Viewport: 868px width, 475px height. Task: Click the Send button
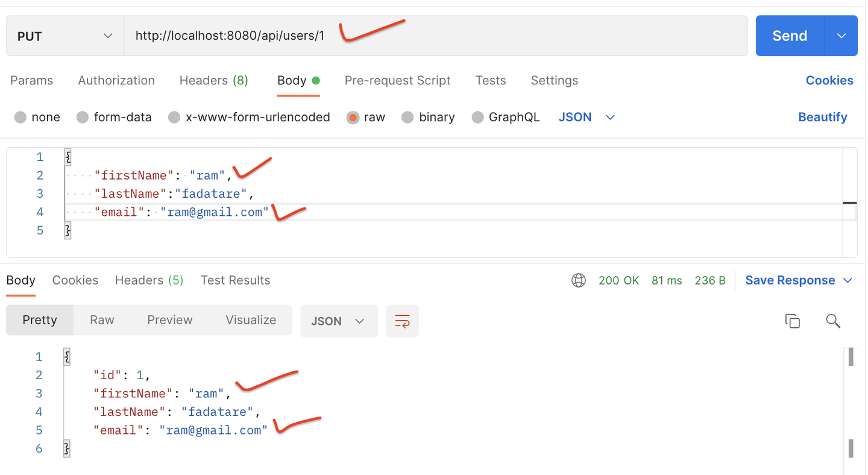[x=788, y=36]
